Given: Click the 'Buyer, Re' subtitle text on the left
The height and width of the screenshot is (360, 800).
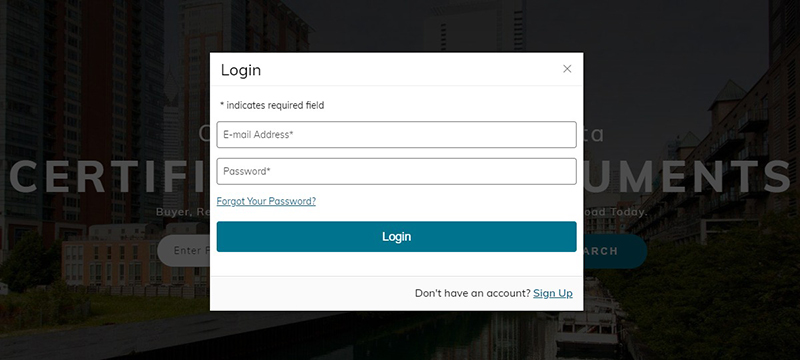Looking at the screenshot, I should (183, 212).
